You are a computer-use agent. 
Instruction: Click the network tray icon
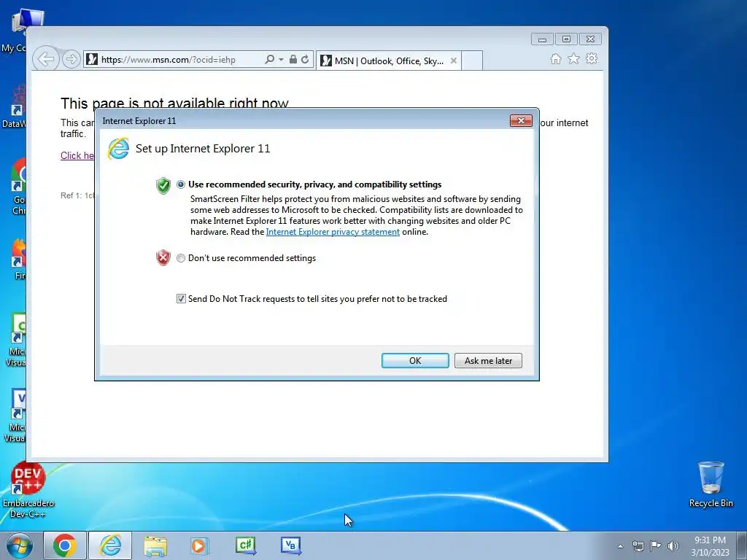click(x=638, y=546)
